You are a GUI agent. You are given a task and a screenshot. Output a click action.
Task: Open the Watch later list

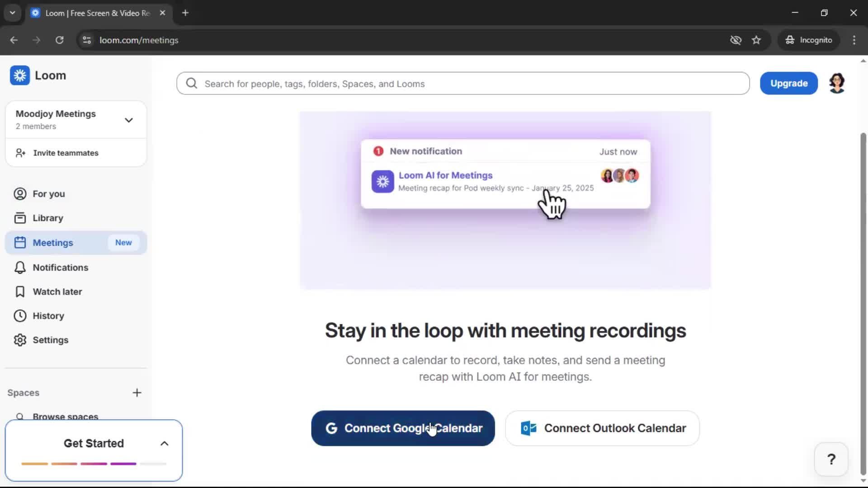pos(57,292)
